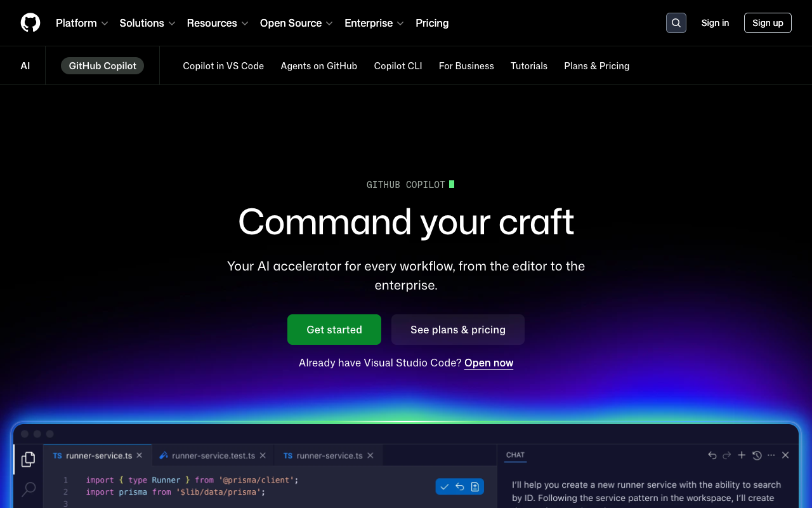
Task: Select the GitHub Copilot pill
Action: coord(103,66)
